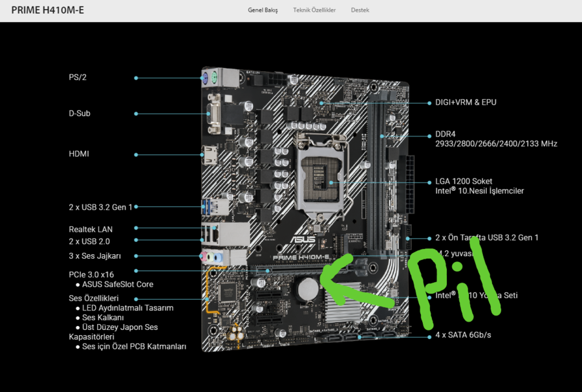Click the purple PS/2 port on the motherboard
Viewport: 582px width, 392px height.
click(x=204, y=78)
